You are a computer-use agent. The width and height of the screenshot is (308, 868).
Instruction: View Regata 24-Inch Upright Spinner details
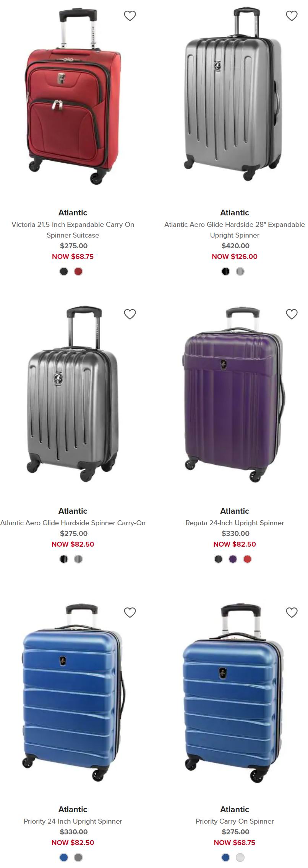(235, 523)
